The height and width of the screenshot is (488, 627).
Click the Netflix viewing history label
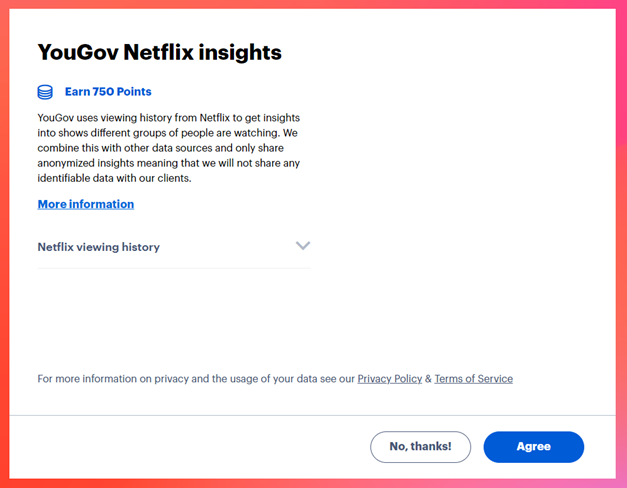coord(99,247)
